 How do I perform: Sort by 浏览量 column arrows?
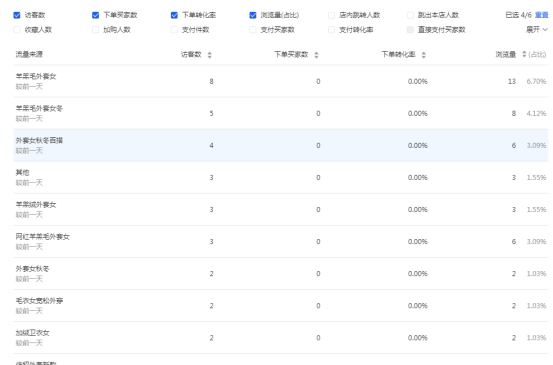tap(524, 54)
